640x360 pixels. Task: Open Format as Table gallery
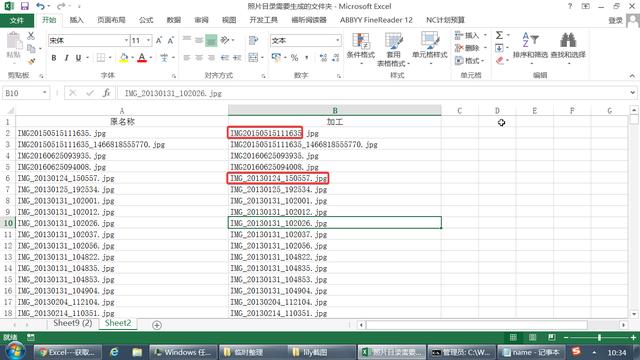coord(393,49)
